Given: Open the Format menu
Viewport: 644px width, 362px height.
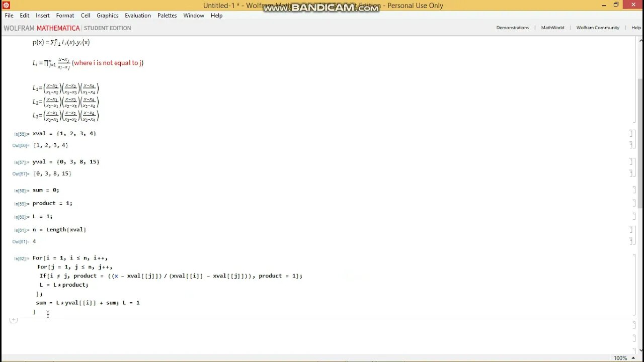Looking at the screenshot, I should click(x=65, y=16).
